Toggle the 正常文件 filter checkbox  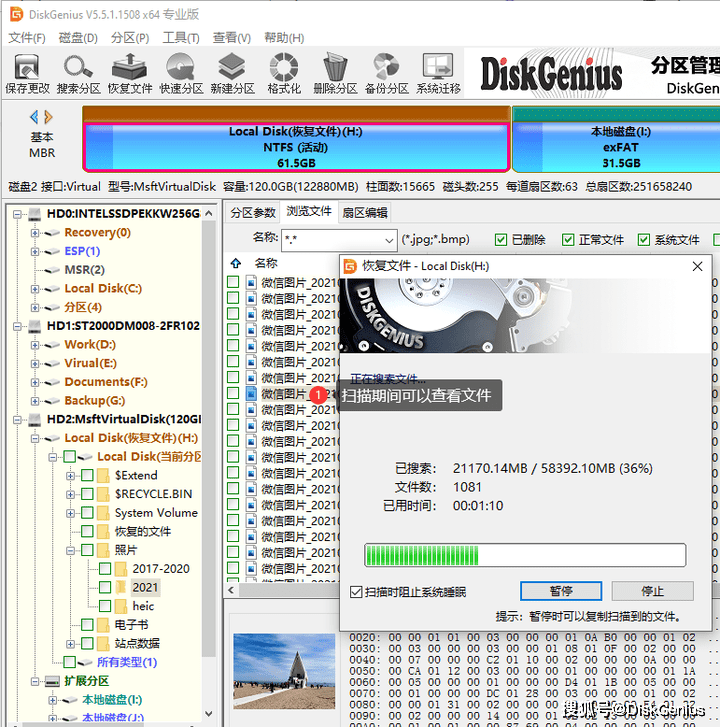pos(568,240)
